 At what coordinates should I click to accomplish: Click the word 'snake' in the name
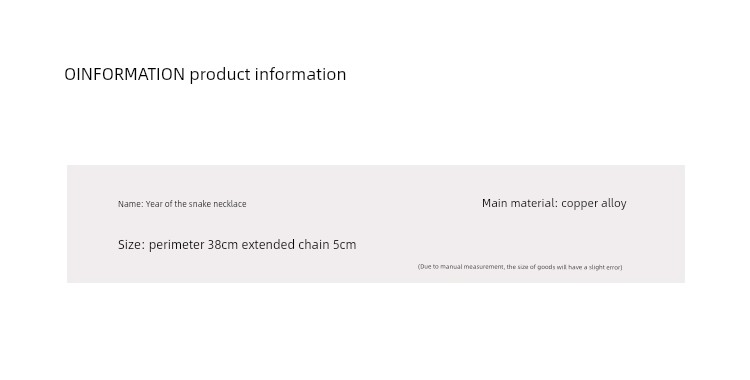pos(200,204)
